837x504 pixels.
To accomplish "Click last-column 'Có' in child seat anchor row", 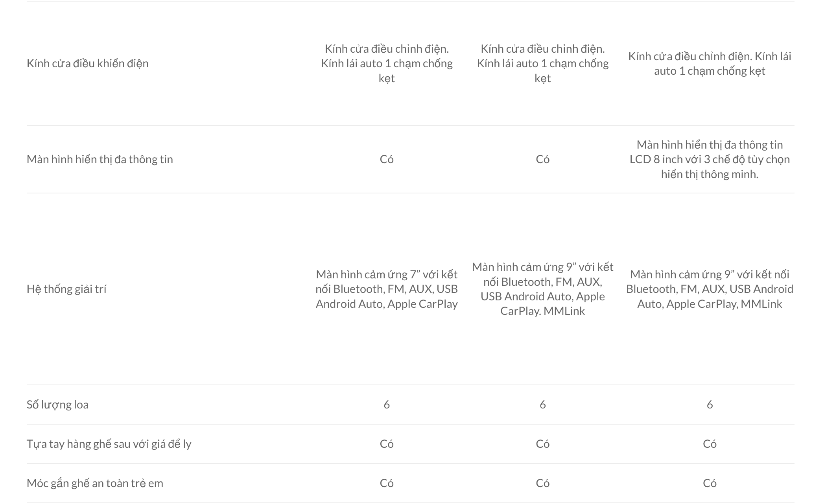I will [710, 483].
